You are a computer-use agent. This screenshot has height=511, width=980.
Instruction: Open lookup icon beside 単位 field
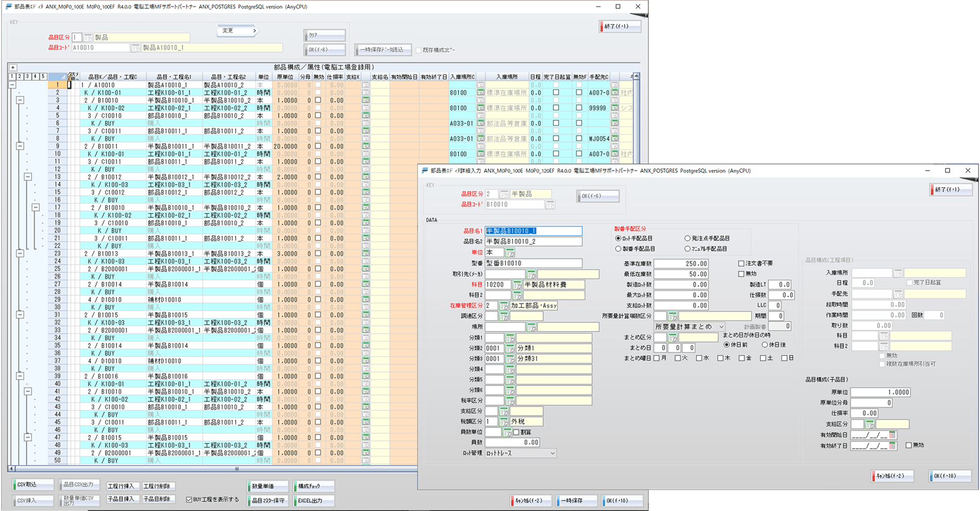pos(510,253)
